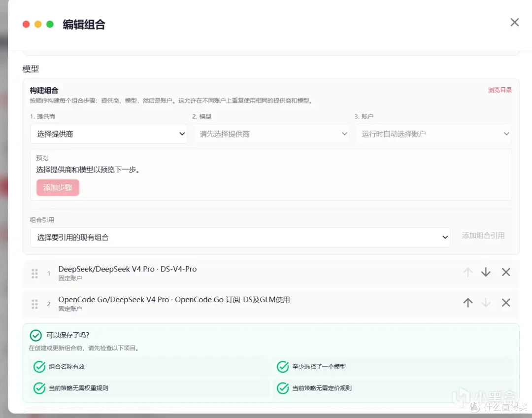This screenshot has height=418, width=532.
Task: Click the 添加步骤 button
Action: [x=58, y=187]
